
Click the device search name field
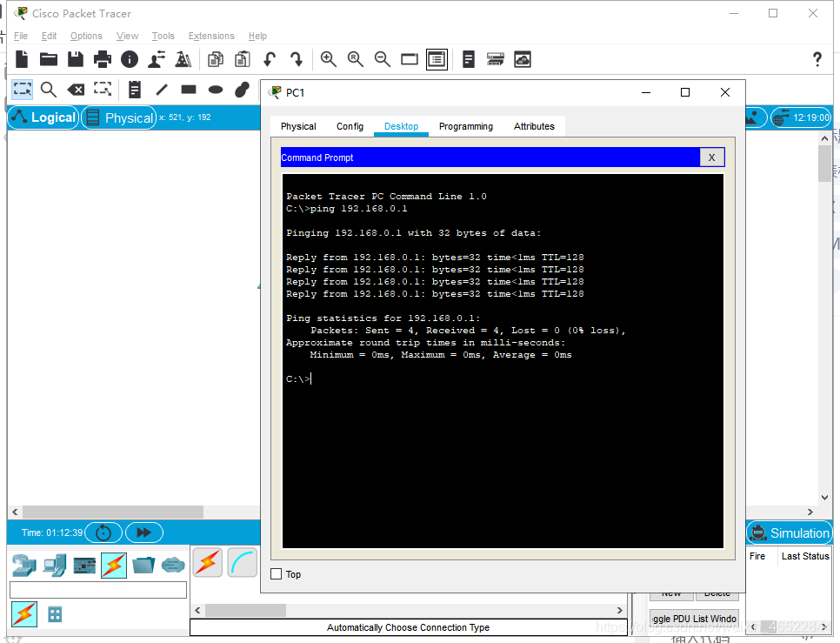[x=98, y=590]
